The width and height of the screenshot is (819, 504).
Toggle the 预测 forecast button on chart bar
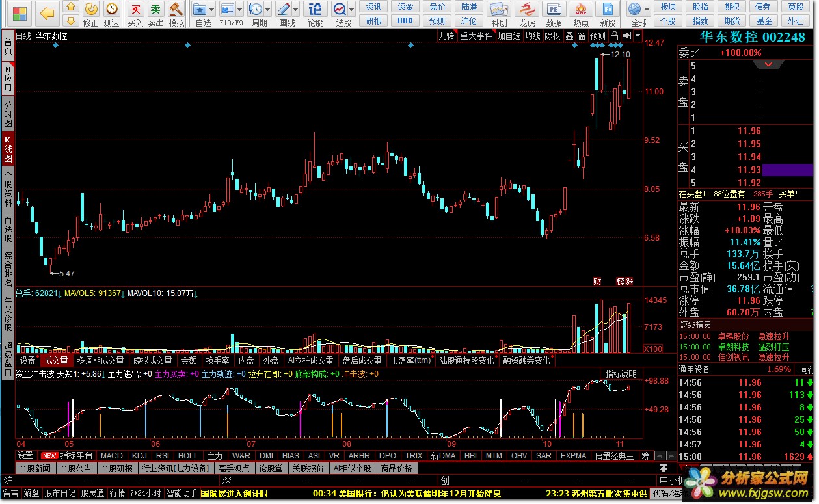(598, 36)
